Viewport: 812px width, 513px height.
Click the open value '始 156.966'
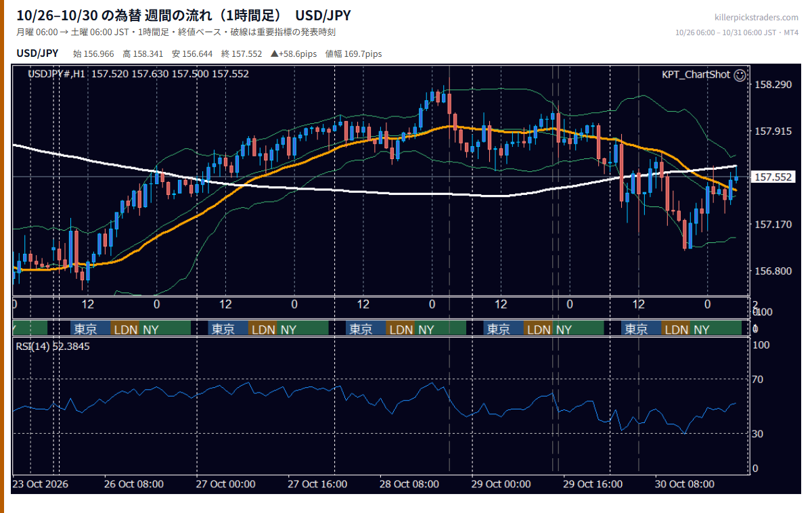click(x=93, y=54)
